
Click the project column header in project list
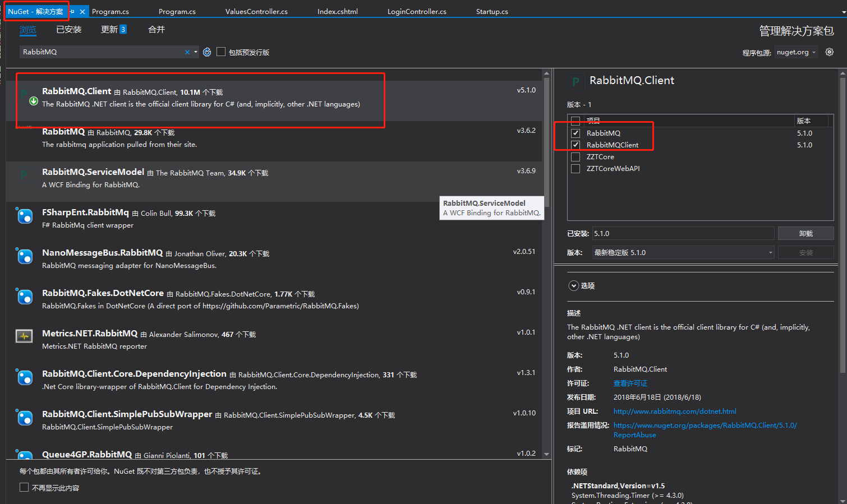pyautogui.click(x=593, y=121)
